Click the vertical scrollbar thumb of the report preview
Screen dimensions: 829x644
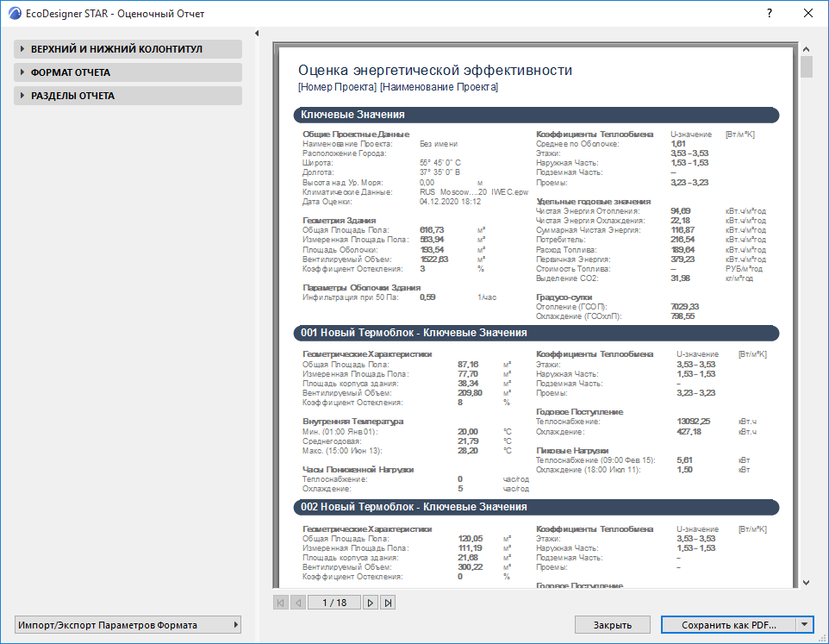pos(807,67)
